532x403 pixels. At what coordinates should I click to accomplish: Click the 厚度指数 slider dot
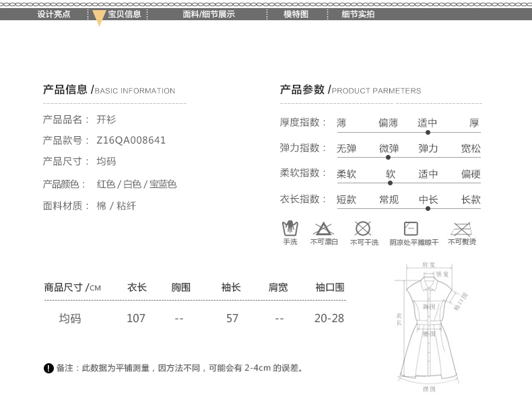pos(428,133)
